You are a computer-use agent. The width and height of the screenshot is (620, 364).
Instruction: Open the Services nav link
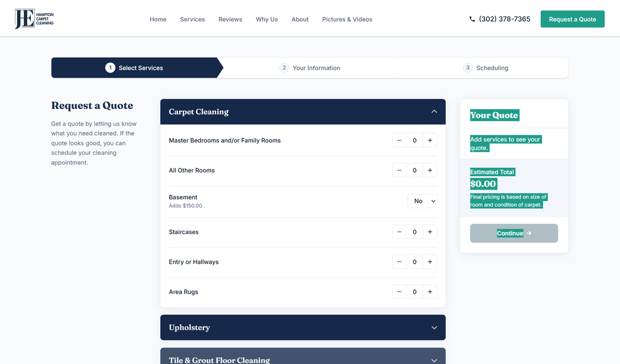[x=192, y=19]
